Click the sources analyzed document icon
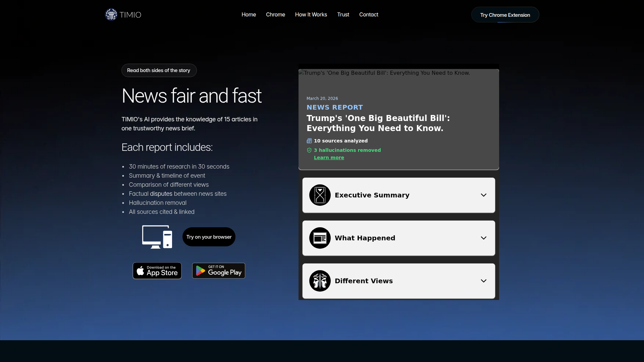 point(309,141)
